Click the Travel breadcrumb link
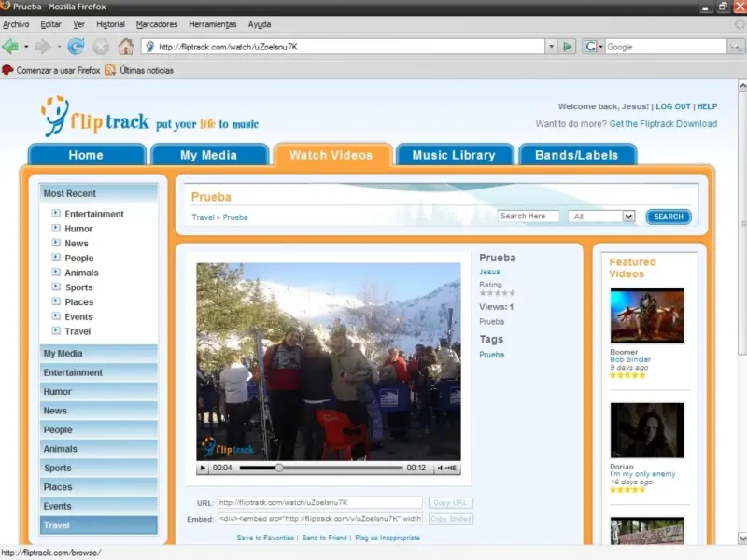 tap(203, 217)
